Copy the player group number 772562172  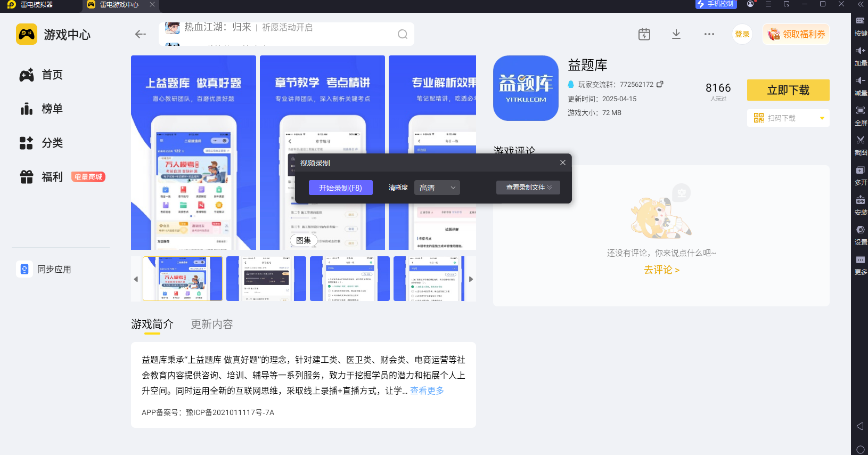(x=660, y=84)
